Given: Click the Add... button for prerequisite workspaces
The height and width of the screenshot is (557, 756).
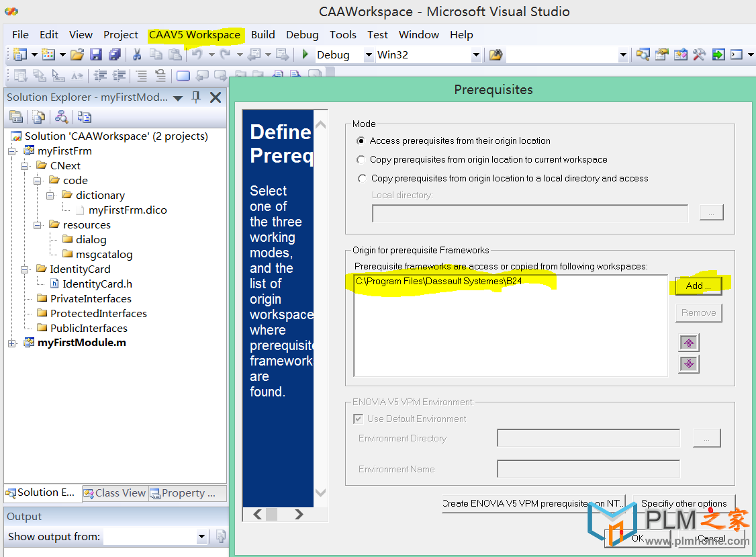Looking at the screenshot, I should 699,286.
